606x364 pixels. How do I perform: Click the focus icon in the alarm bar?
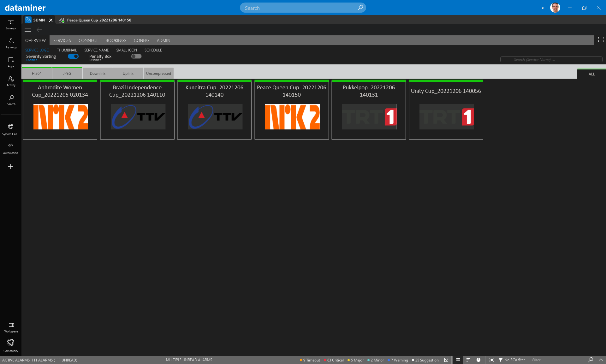click(x=491, y=360)
